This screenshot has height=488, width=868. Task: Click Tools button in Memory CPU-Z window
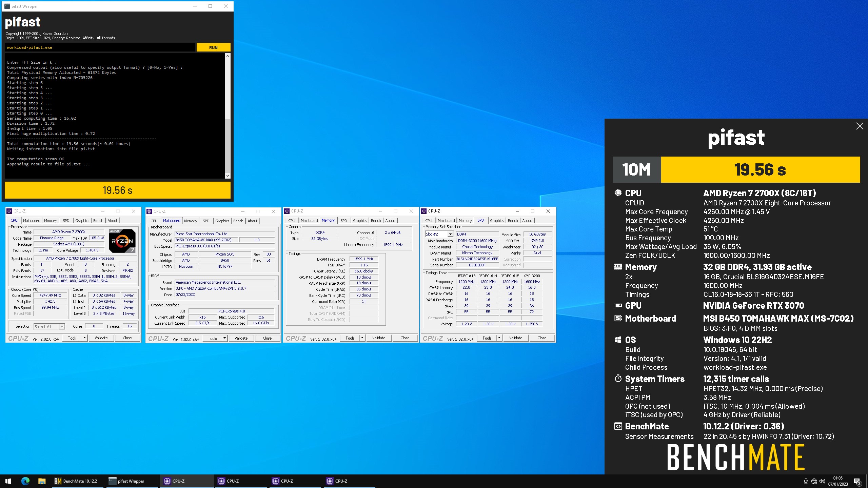click(x=350, y=338)
